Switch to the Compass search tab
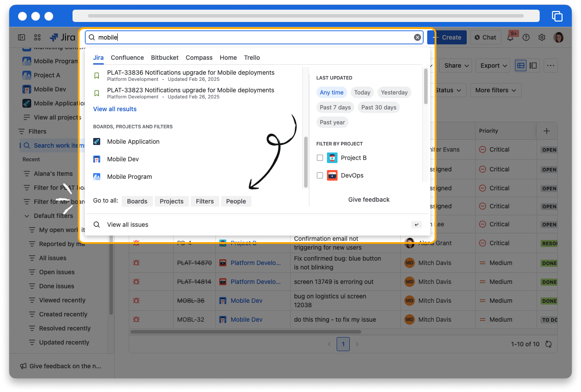 coord(199,58)
